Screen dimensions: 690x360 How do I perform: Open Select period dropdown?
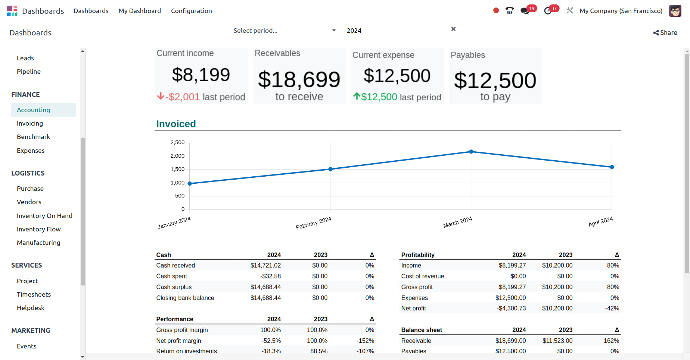(284, 30)
